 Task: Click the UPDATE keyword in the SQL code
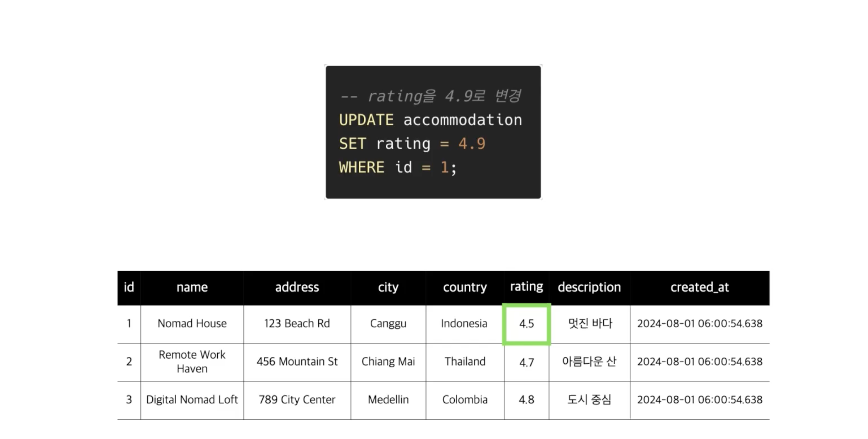click(366, 120)
